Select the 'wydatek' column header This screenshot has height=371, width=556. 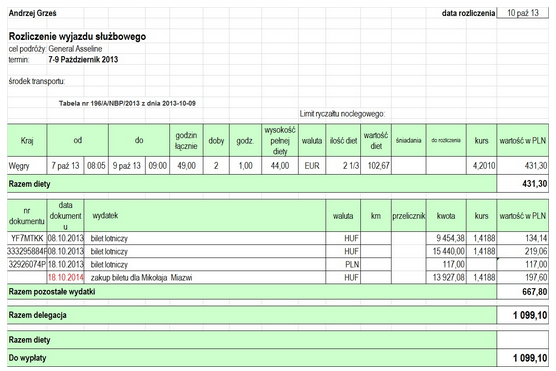click(x=205, y=216)
